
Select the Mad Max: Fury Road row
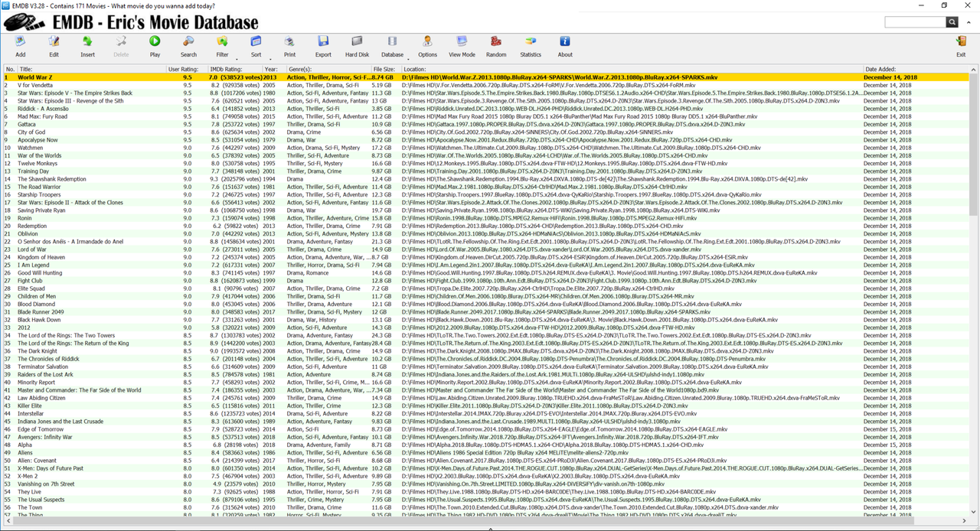tap(485, 116)
